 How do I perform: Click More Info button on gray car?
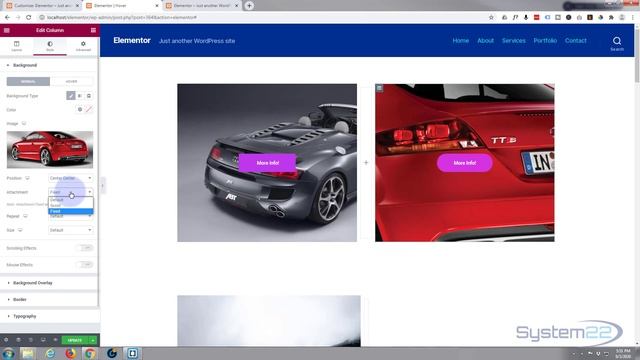click(267, 163)
